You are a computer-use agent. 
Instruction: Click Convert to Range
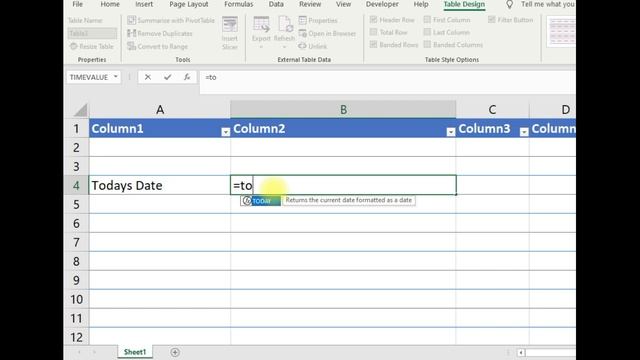158,47
